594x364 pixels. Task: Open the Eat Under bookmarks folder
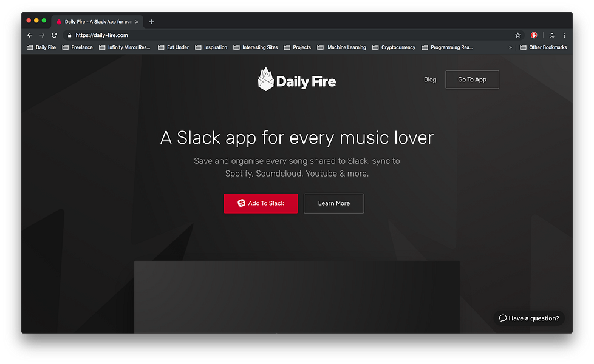[x=173, y=47]
